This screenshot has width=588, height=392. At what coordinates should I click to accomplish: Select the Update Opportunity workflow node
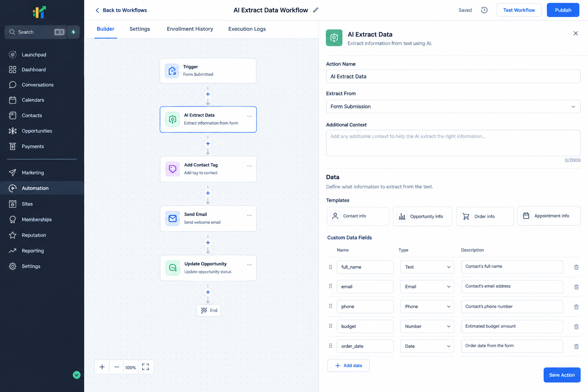click(x=208, y=268)
